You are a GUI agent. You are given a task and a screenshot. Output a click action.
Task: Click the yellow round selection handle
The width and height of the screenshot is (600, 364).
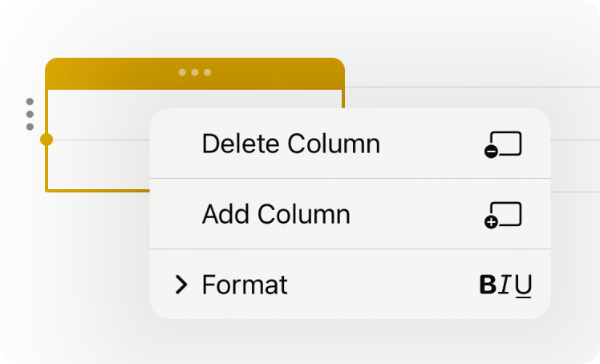(47, 140)
